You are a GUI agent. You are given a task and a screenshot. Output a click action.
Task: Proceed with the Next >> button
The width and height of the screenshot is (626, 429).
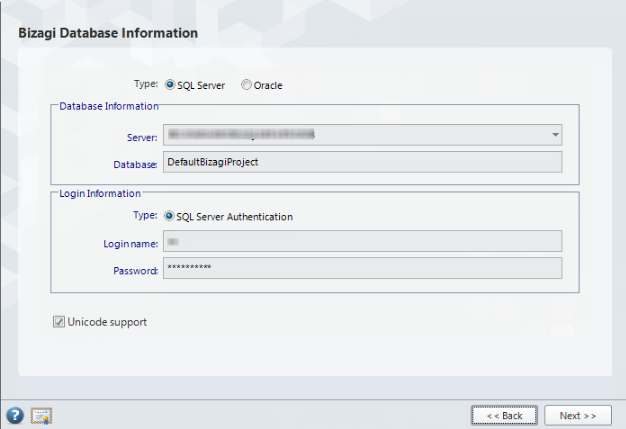pos(578,416)
